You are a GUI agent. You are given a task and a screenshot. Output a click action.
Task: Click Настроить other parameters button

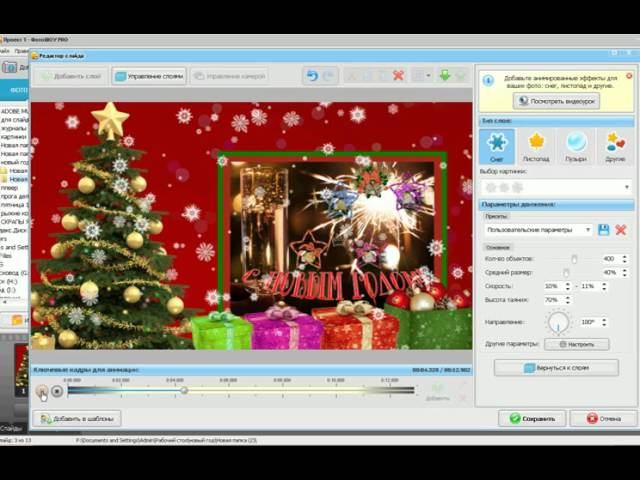tap(577, 344)
